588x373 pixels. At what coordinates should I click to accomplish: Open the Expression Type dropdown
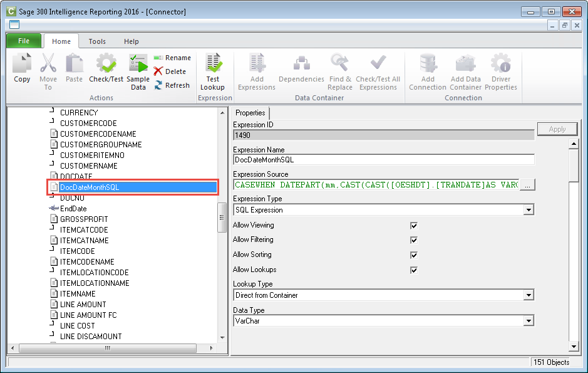coord(529,210)
